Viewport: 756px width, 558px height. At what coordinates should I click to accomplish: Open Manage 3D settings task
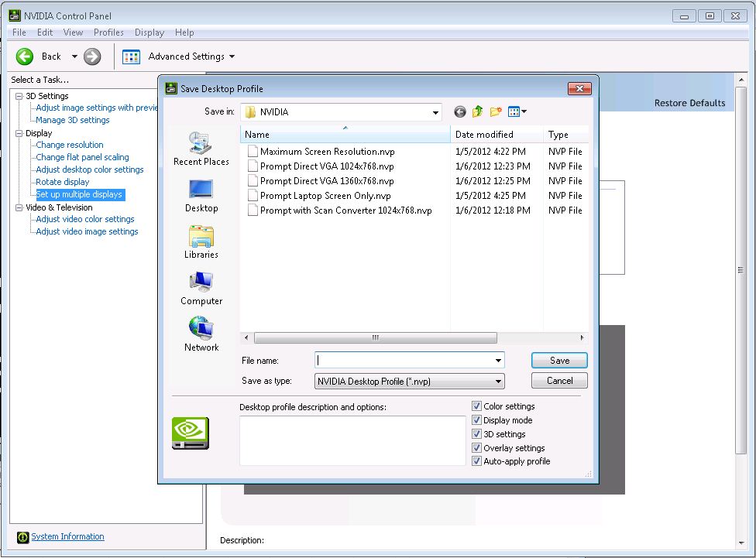pyautogui.click(x=73, y=120)
